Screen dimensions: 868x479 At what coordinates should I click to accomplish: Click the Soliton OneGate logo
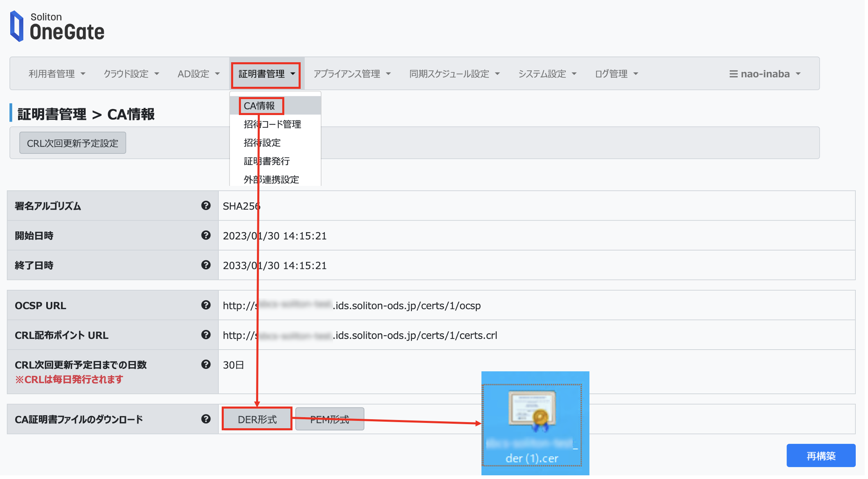[x=57, y=26]
